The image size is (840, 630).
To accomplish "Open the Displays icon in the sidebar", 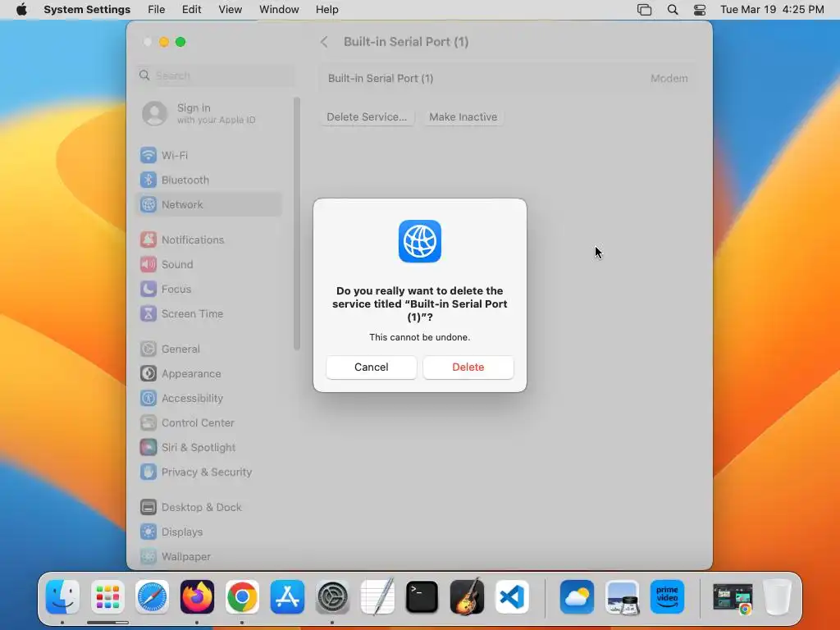I will pos(148,532).
